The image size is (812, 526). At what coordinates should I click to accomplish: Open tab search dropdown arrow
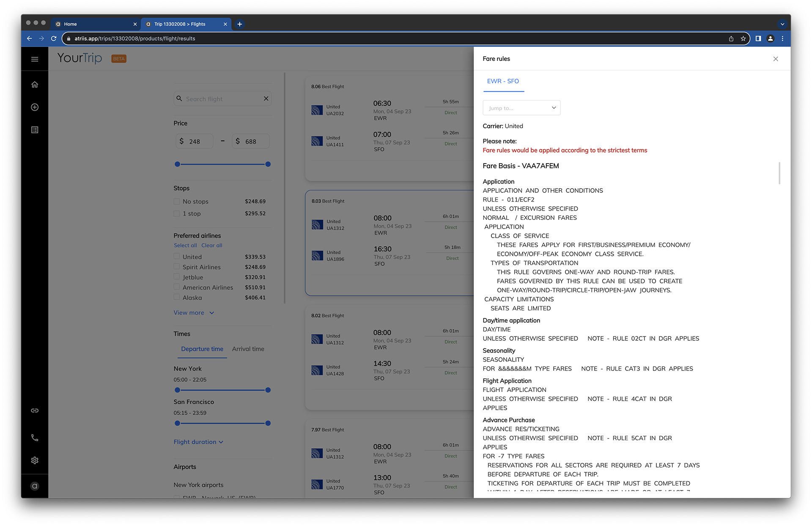[782, 24]
